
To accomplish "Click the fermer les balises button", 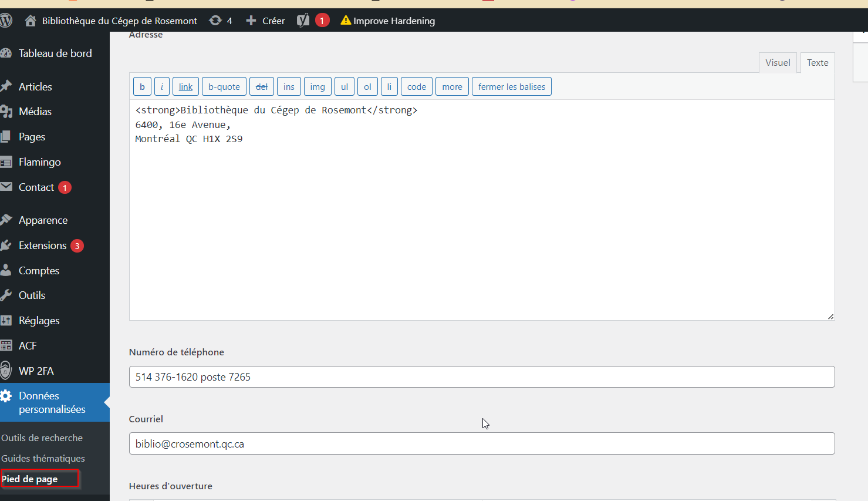I will [511, 87].
